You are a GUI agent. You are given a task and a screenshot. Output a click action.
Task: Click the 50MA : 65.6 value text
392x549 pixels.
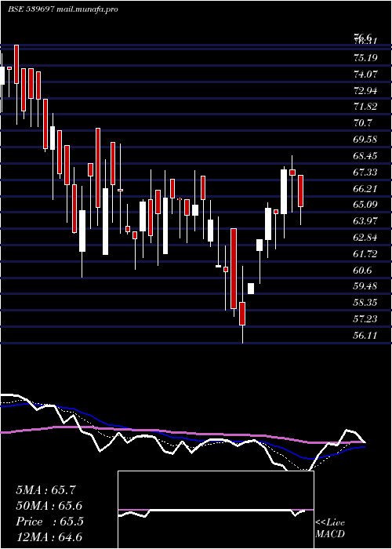tap(49, 506)
